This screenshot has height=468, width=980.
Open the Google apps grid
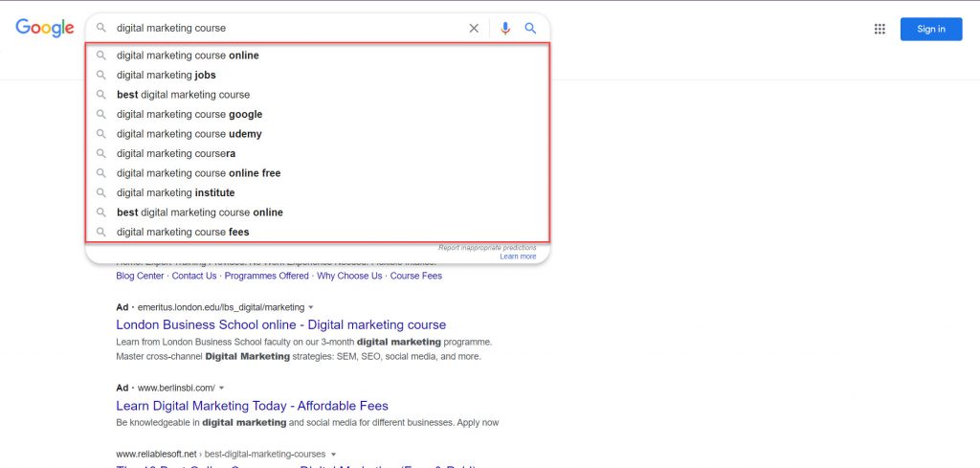(880, 29)
